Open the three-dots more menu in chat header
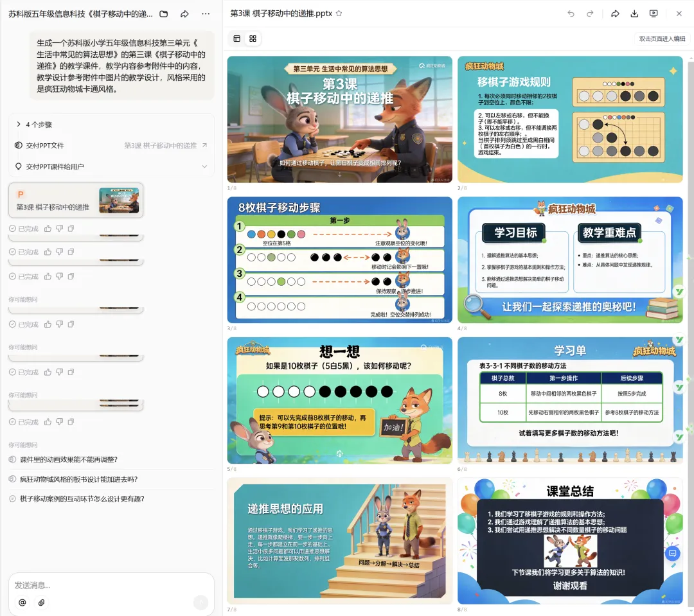Screen dimensions: 694x616 pos(206,13)
